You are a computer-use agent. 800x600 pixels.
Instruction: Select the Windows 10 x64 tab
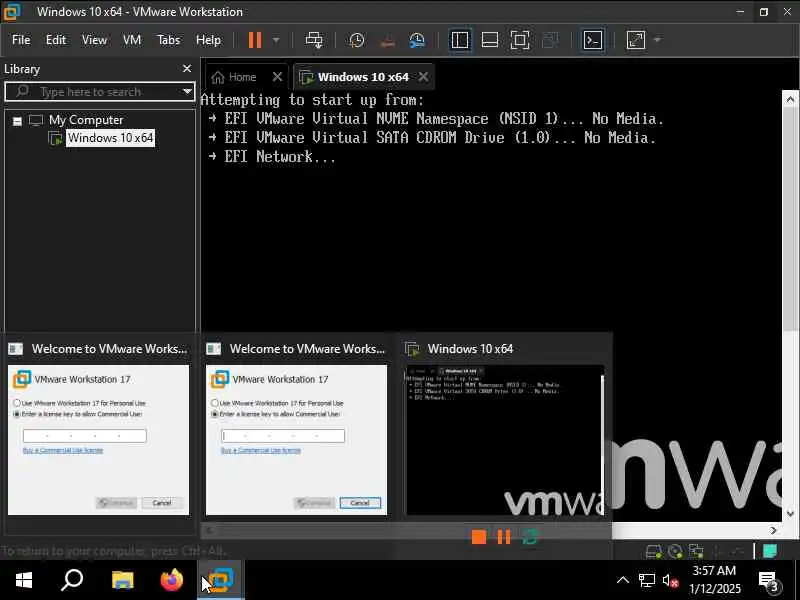tap(363, 77)
